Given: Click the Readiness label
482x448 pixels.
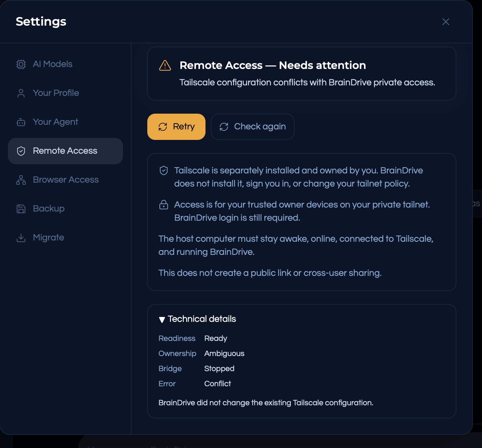Looking at the screenshot, I should [x=177, y=338].
